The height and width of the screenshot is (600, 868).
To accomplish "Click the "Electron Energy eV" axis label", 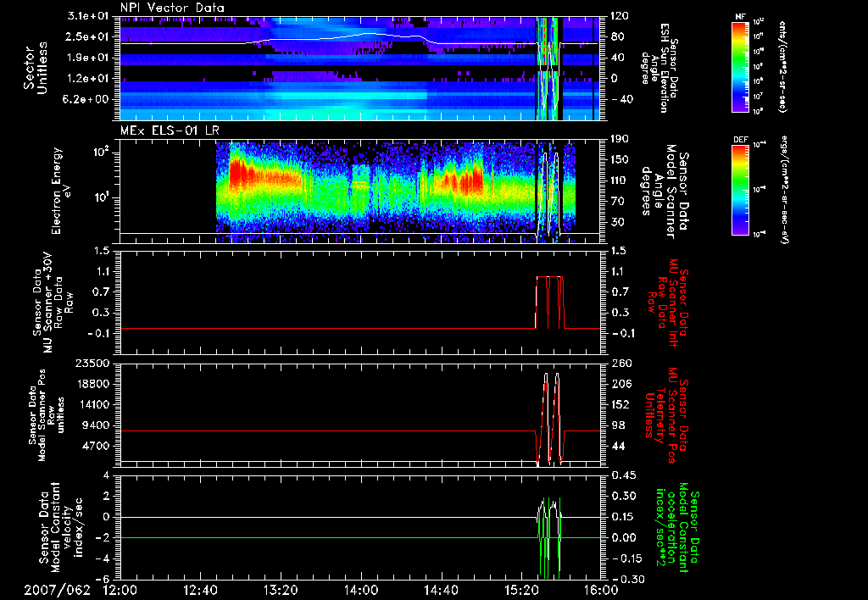I will [x=60, y=190].
